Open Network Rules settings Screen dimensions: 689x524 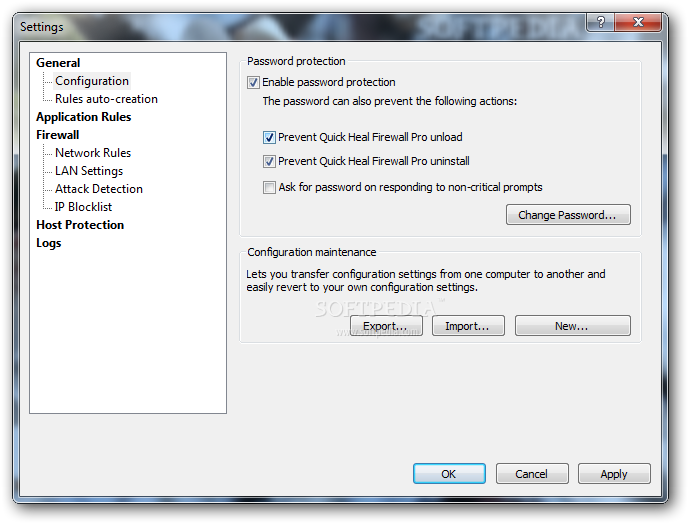(93, 153)
